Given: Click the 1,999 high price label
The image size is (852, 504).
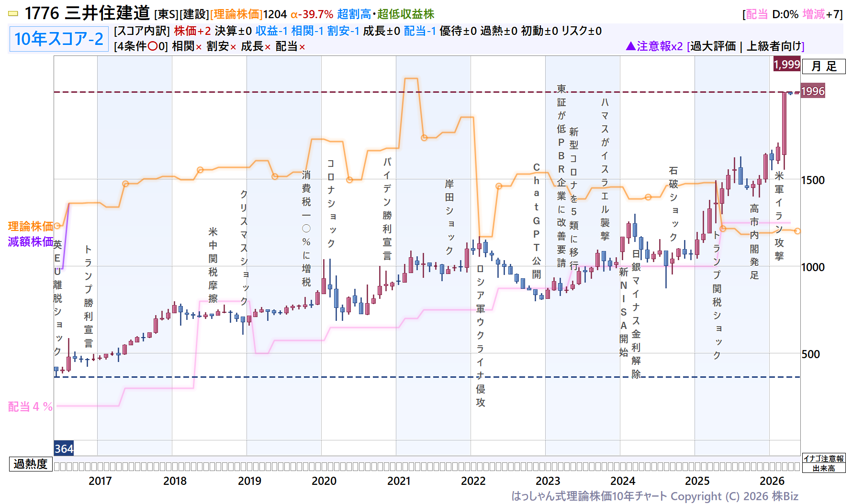Looking at the screenshot, I should point(787,64).
